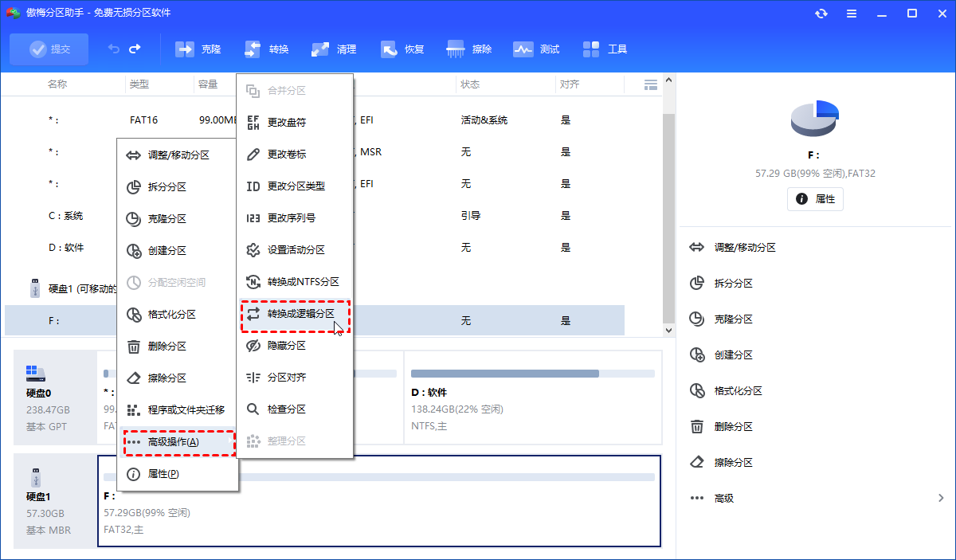This screenshot has width=956, height=560.
Task: Click the refresh icon in the title bar
Action: coord(821,13)
